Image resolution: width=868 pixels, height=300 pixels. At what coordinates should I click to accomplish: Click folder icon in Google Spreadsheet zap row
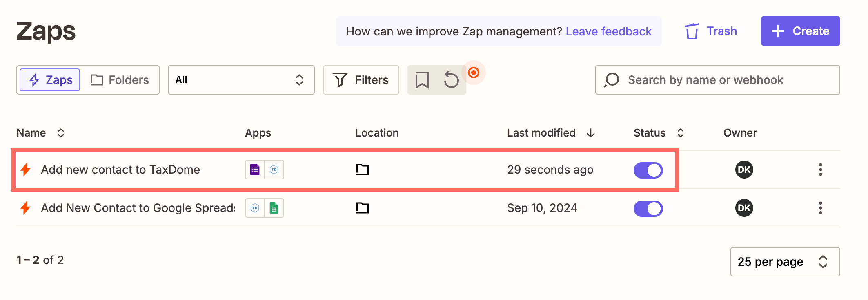(362, 208)
